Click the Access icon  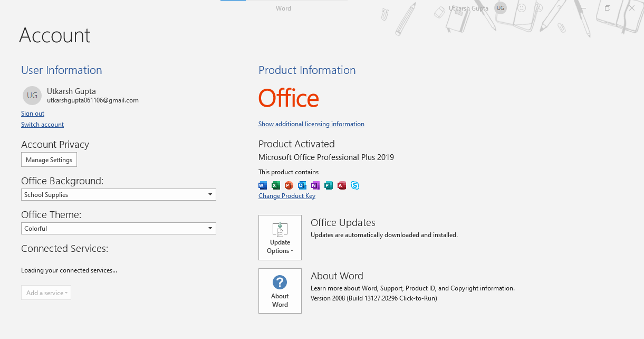(341, 185)
